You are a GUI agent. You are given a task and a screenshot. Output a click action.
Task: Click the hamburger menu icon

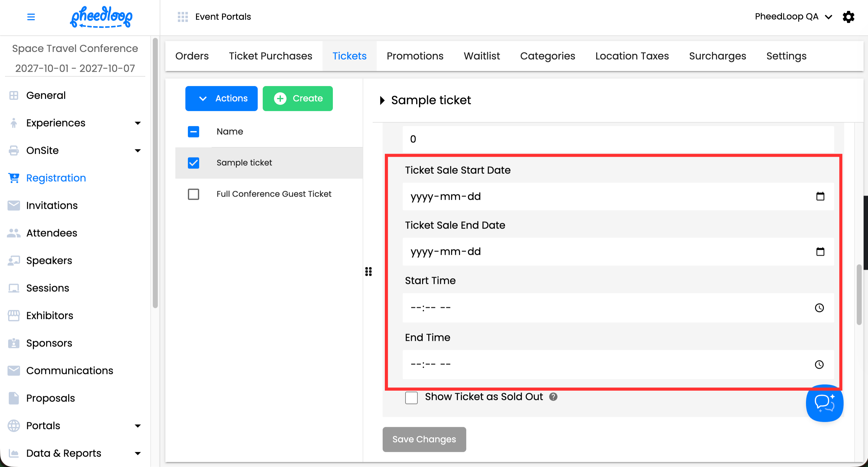[31, 17]
